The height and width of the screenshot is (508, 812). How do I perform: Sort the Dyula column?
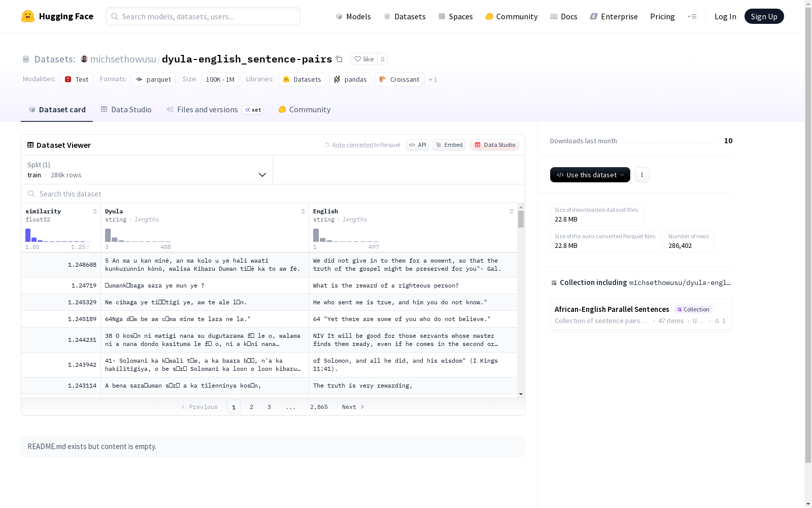click(303, 211)
